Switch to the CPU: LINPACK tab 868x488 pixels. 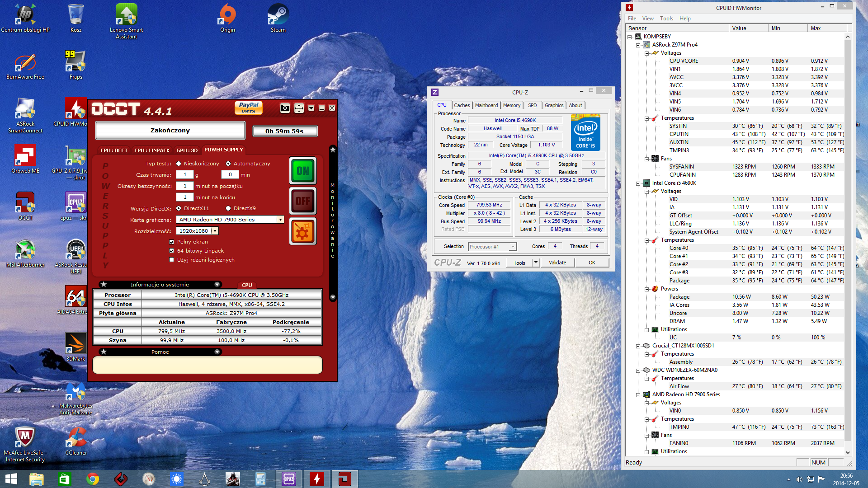152,150
